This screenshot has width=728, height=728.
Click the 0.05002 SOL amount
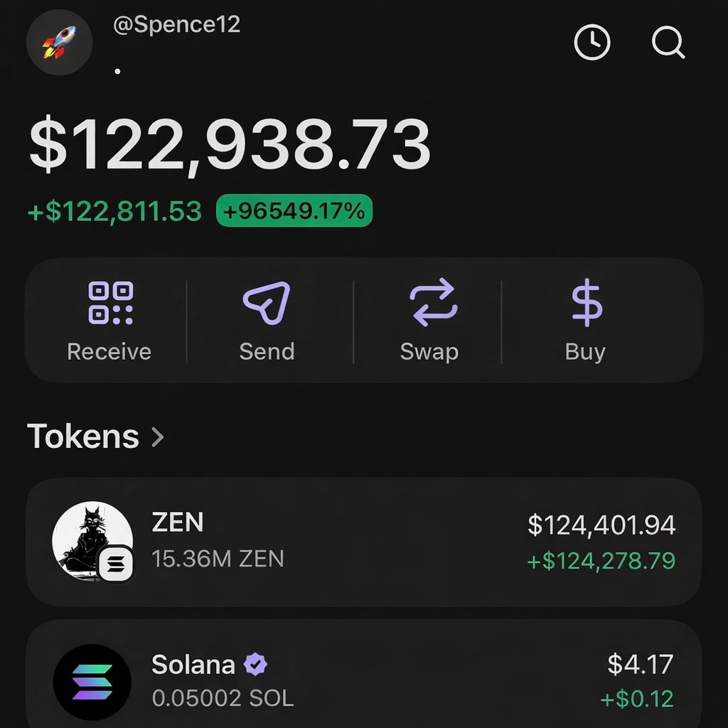223,698
